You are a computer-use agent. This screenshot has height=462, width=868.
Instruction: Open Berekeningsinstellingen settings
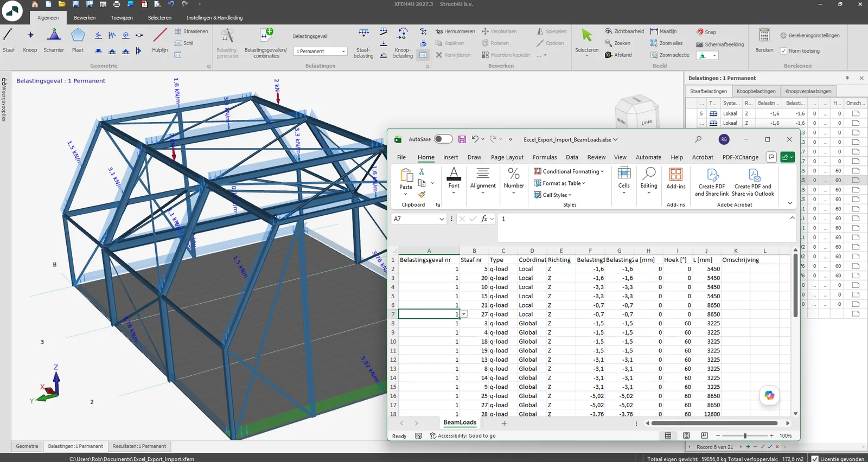[x=810, y=36]
